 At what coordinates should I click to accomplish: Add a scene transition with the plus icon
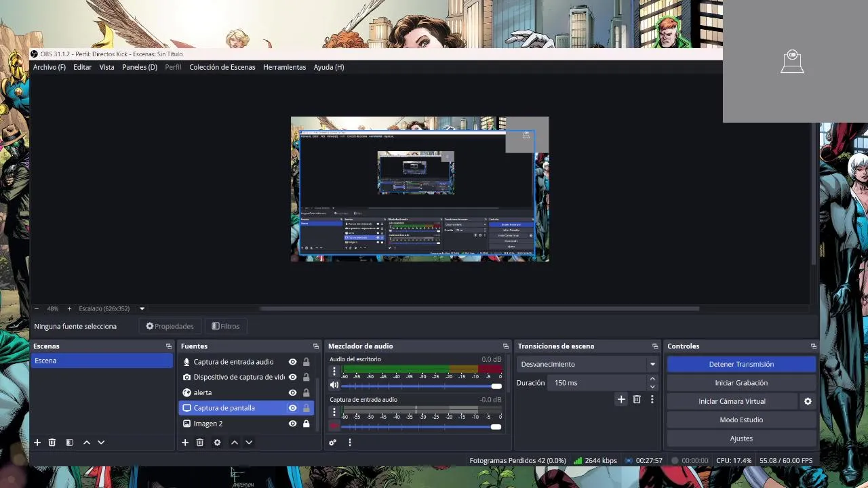(x=620, y=399)
